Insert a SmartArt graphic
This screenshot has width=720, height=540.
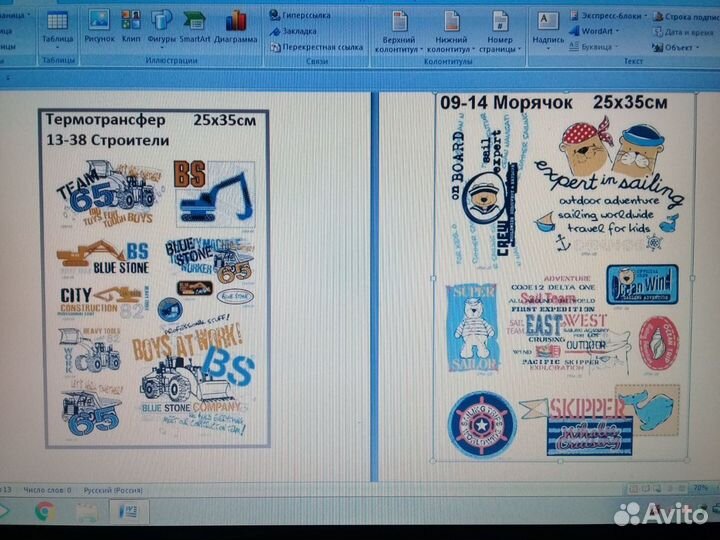pyautogui.click(x=194, y=26)
